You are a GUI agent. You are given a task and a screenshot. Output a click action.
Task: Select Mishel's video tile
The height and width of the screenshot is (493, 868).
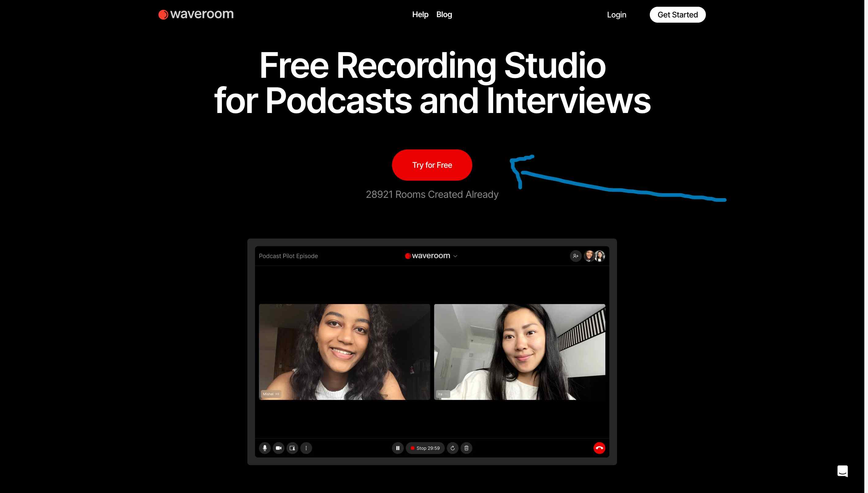tap(345, 352)
